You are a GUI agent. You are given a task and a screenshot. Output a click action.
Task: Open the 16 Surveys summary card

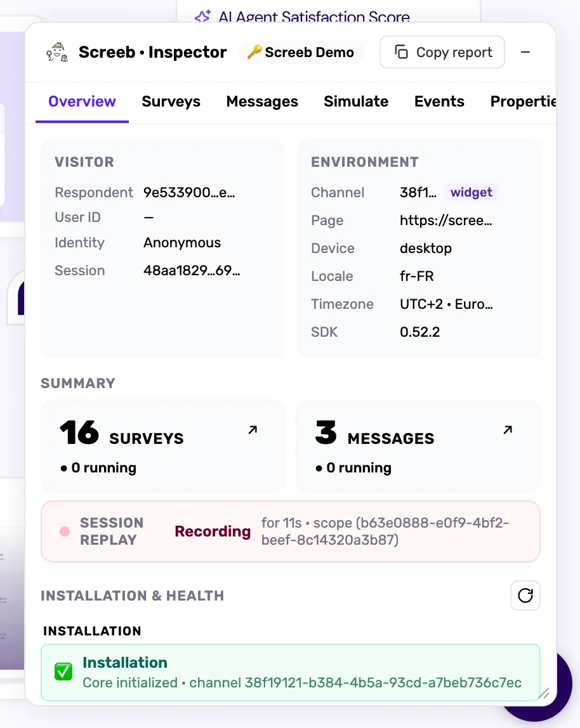(x=162, y=446)
